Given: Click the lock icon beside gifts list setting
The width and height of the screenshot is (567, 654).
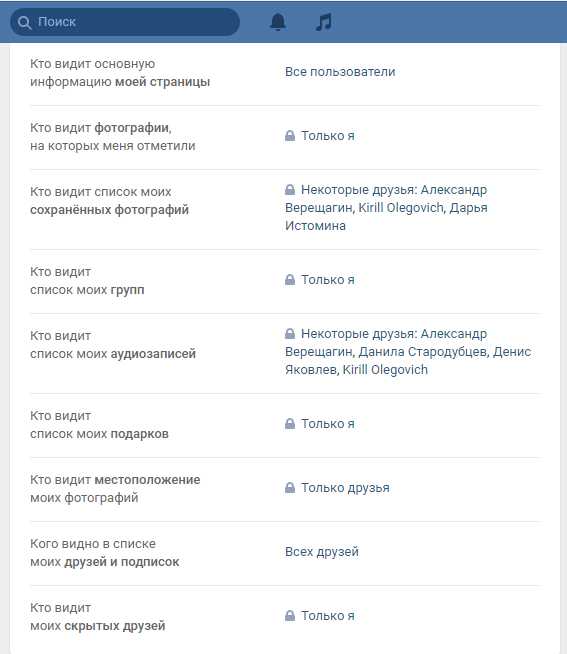Looking at the screenshot, I should tap(290, 423).
